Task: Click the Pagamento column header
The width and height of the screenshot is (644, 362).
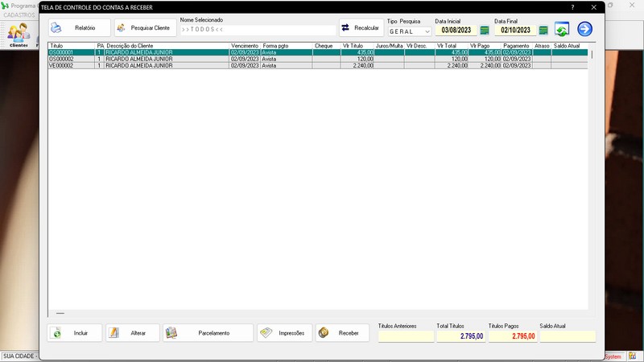Action: [517, 46]
